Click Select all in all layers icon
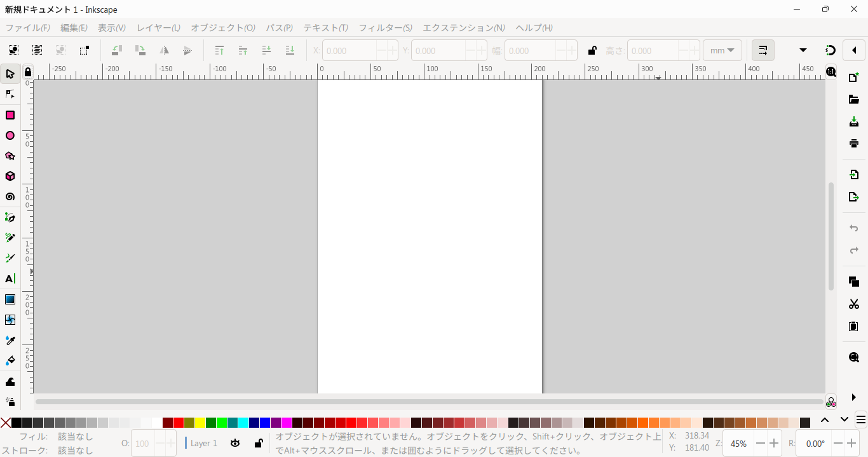 pos(37,50)
